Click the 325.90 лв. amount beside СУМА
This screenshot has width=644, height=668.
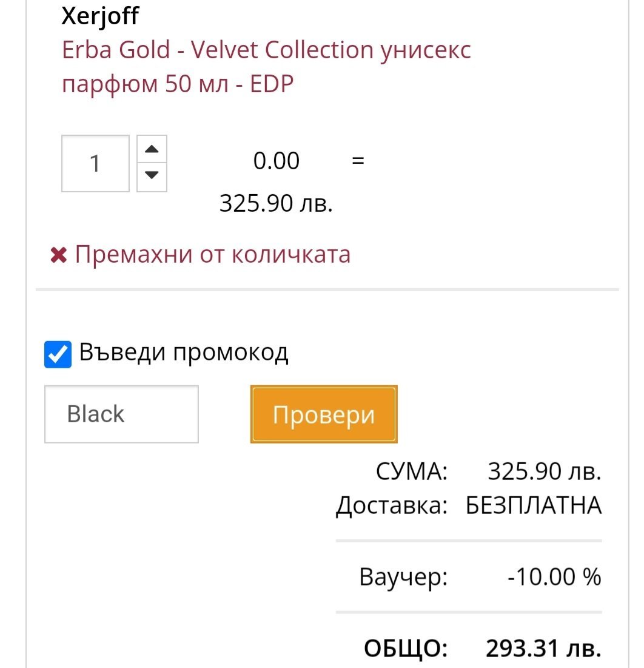[x=544, y=471]
